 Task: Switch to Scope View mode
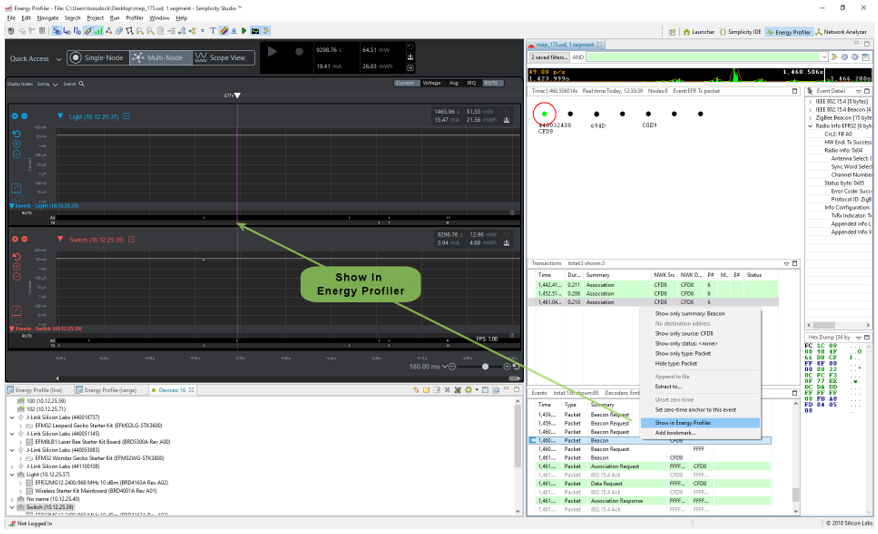click(x=223, y=58)
